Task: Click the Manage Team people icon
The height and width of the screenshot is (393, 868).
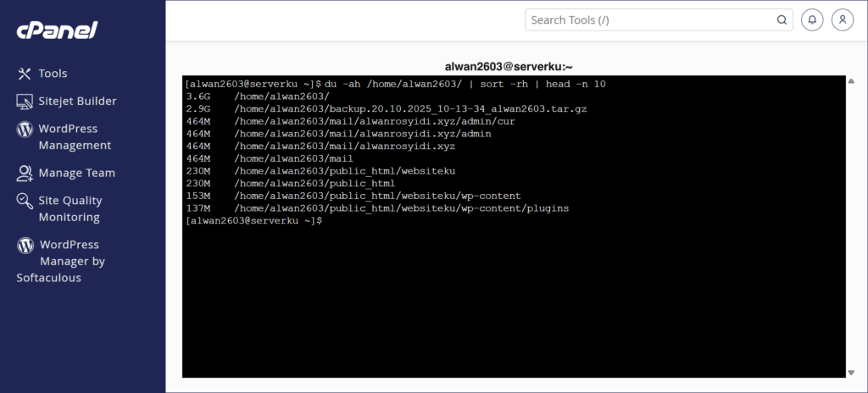Action: tap(25, 174)
